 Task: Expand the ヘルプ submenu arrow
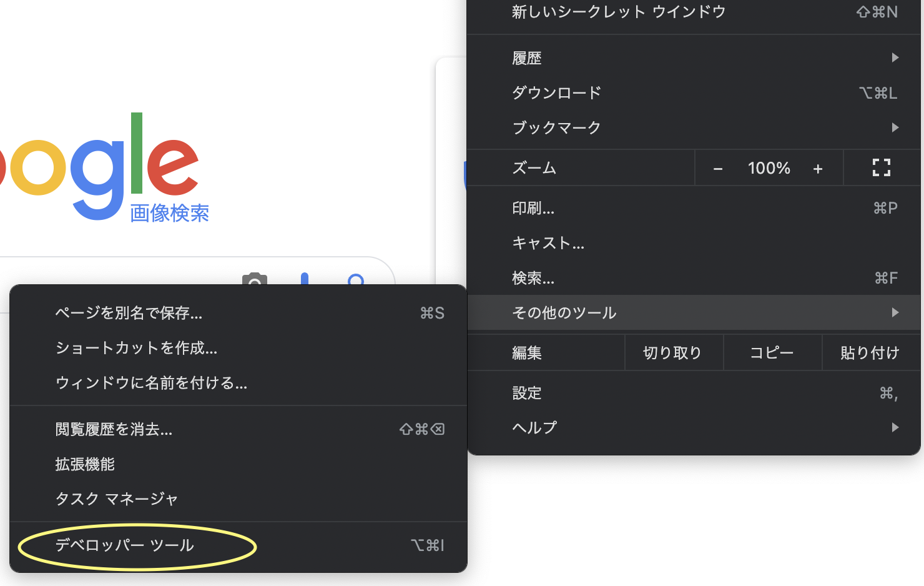click(x=895, y=427)
